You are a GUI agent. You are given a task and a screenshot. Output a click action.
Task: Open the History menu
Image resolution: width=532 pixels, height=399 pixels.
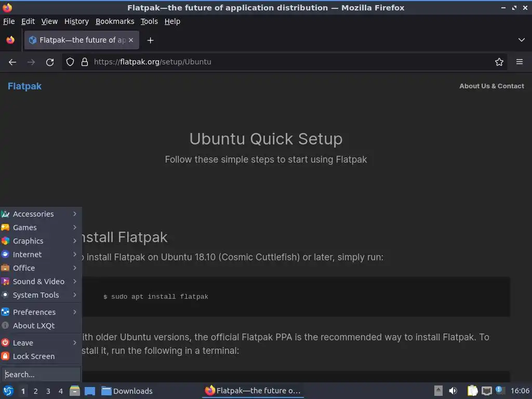click(77, 21)
